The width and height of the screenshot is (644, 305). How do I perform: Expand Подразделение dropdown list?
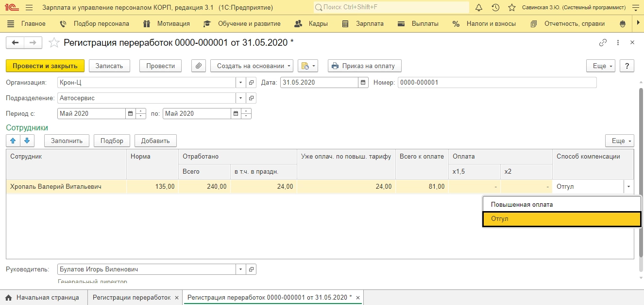(x=241, y=98)
